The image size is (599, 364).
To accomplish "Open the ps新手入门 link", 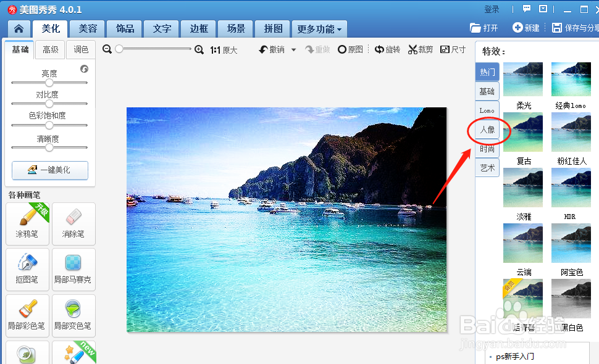I will point(514,357).
